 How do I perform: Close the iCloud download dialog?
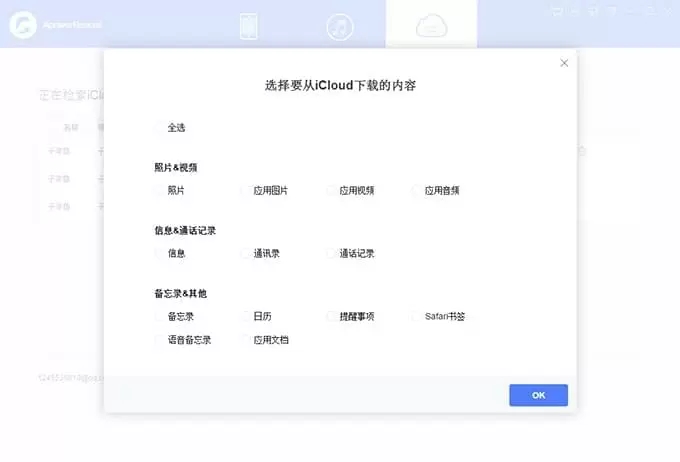564,63
